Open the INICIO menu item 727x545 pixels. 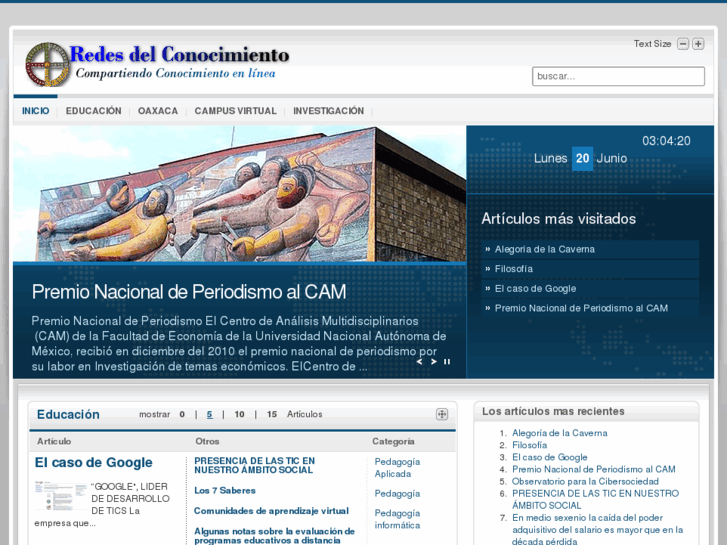point(36,111)
